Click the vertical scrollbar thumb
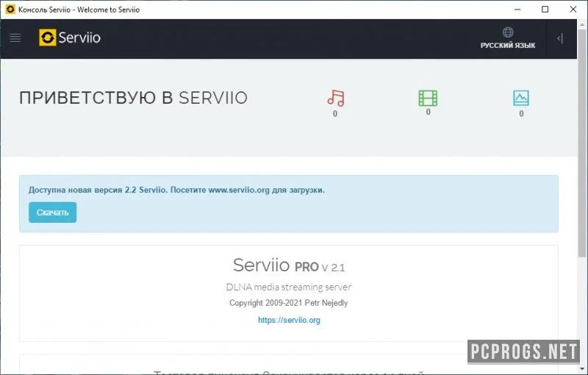The width and height of the screenshot is (588, 375). [x=582, y=143]
